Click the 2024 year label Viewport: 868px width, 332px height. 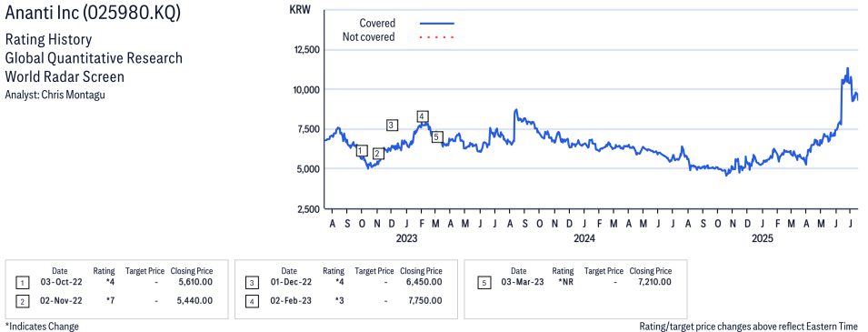click(584, 239)
